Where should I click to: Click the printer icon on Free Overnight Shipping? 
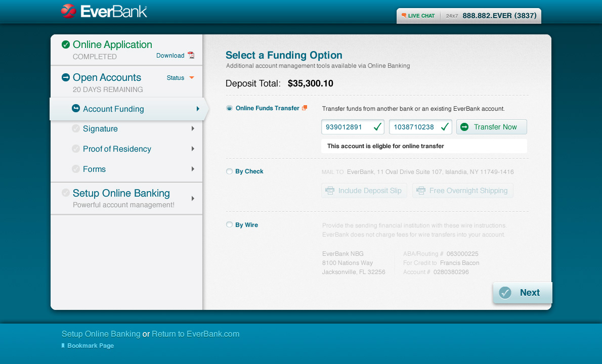click(x=421, y=191)
